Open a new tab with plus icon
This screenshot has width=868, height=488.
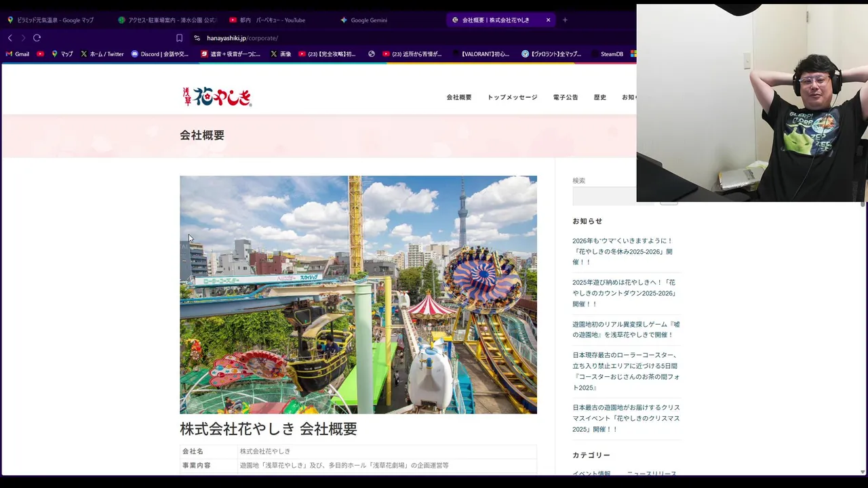point(565,20)
